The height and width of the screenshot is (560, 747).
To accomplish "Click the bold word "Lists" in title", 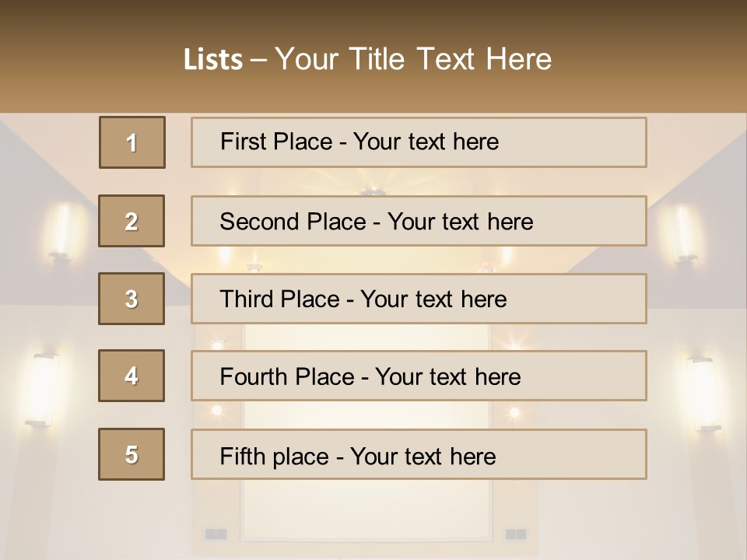I will (213, 60).
